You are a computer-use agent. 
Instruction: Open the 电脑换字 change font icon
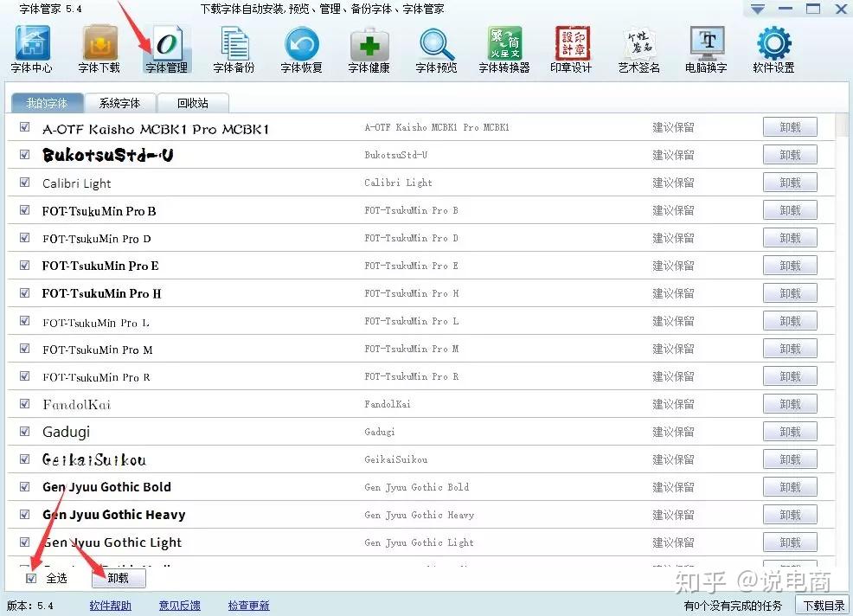click(x=707, y=49)
